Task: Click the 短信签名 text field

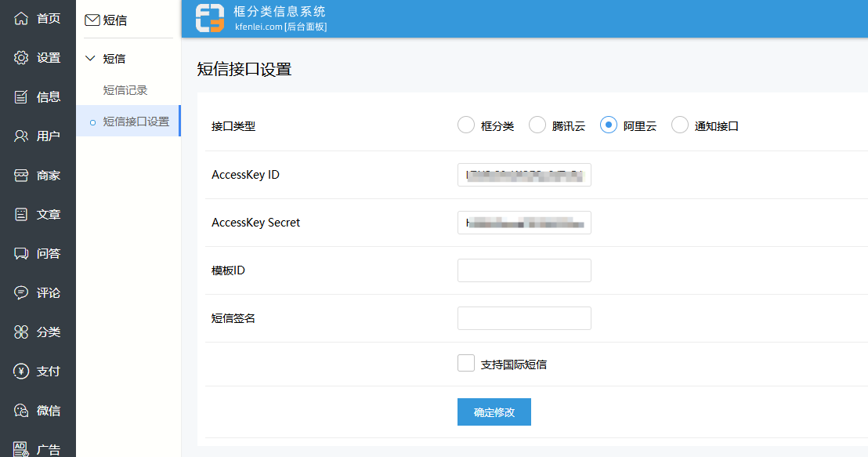Action: [x=524, y=318]
